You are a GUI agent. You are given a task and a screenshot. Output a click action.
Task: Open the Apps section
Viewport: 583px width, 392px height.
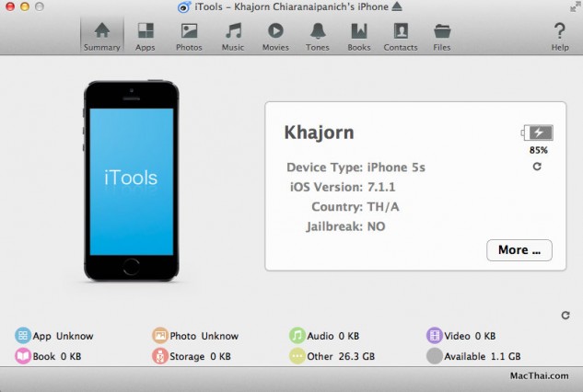(145, 37)
